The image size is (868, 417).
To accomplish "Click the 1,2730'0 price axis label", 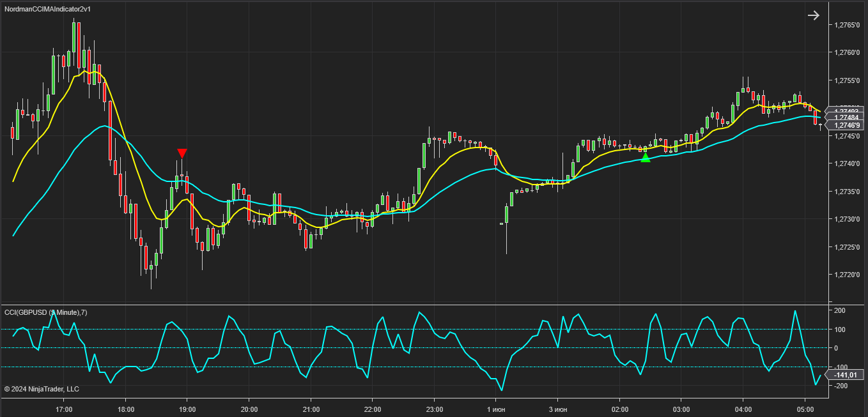I will coord(846,220).
